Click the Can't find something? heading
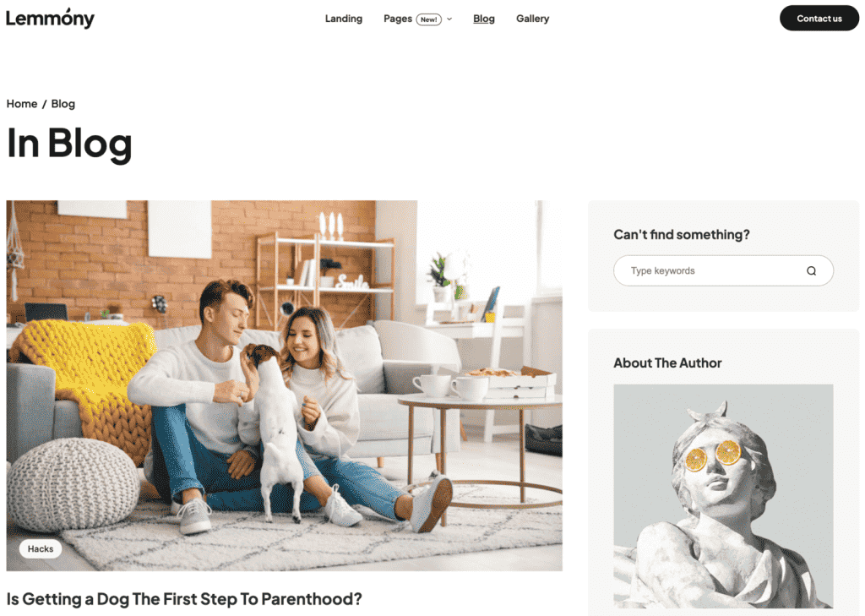 coord(682,235)
